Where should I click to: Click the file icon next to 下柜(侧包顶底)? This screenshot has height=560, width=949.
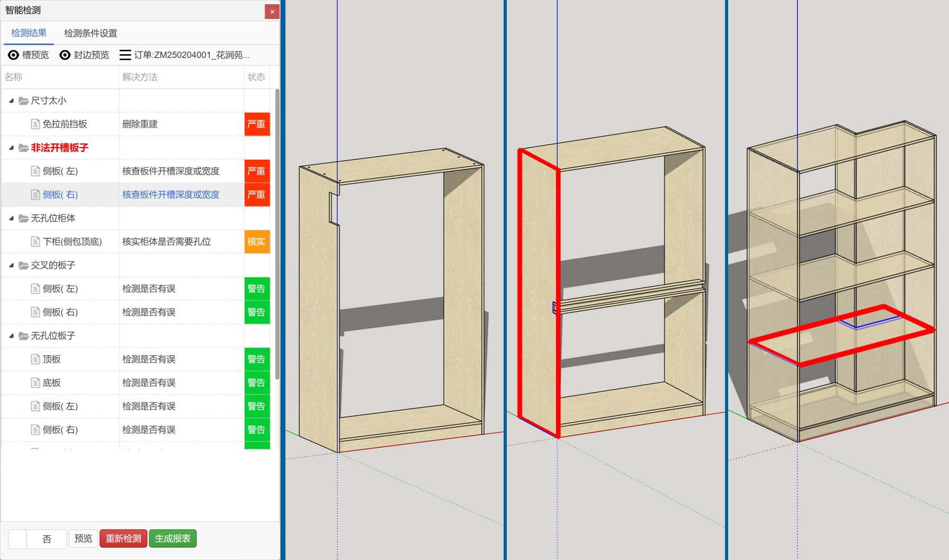pos(35,242)
